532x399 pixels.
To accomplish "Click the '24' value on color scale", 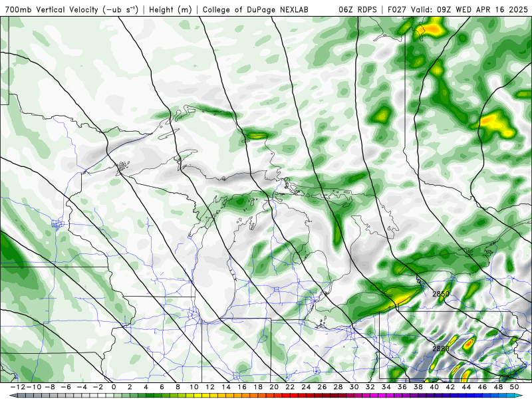I will [306, 387].
